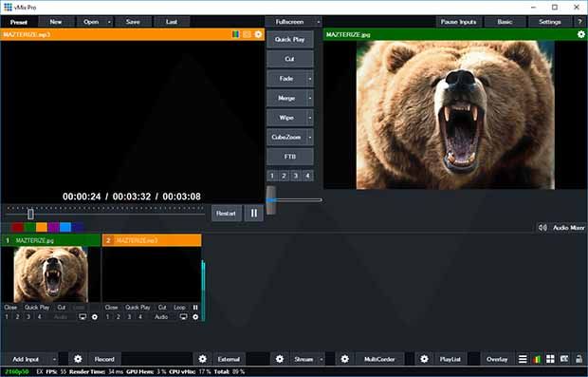Click the transition T-bar handle
The image size is (588, 377).
point(270,200)
